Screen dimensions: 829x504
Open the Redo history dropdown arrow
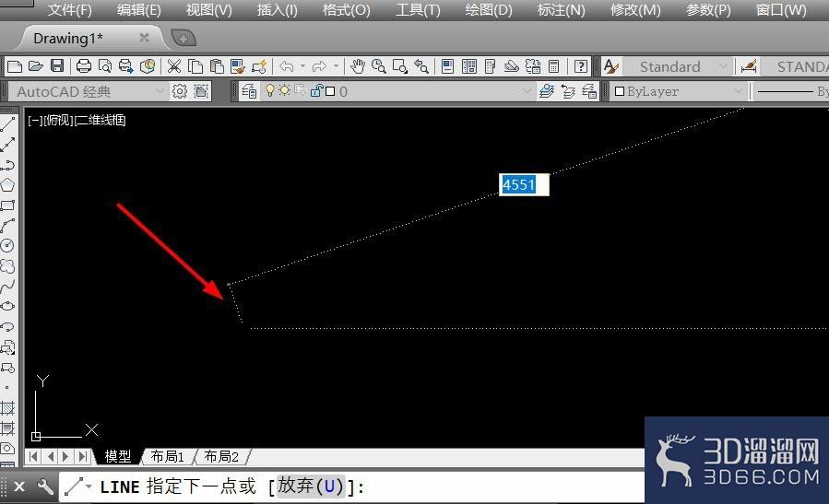[336, 66]
